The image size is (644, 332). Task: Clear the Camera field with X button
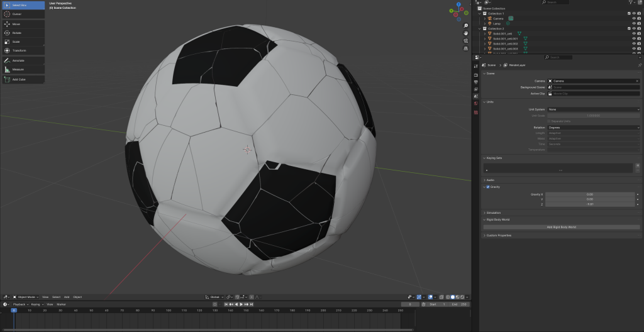(636, 81)
